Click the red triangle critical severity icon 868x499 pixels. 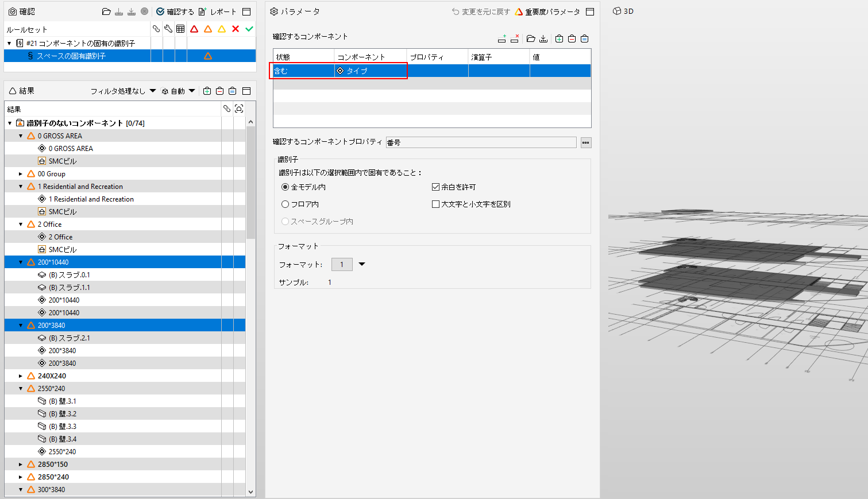click(x=194, y=29)
